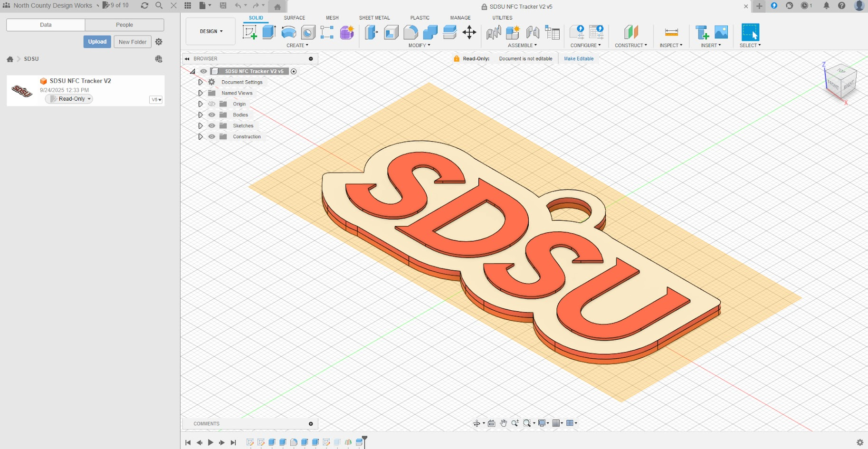868x449 pixels.
Task: Hide the Bodies folder visibility
Action: coord(212,115)
